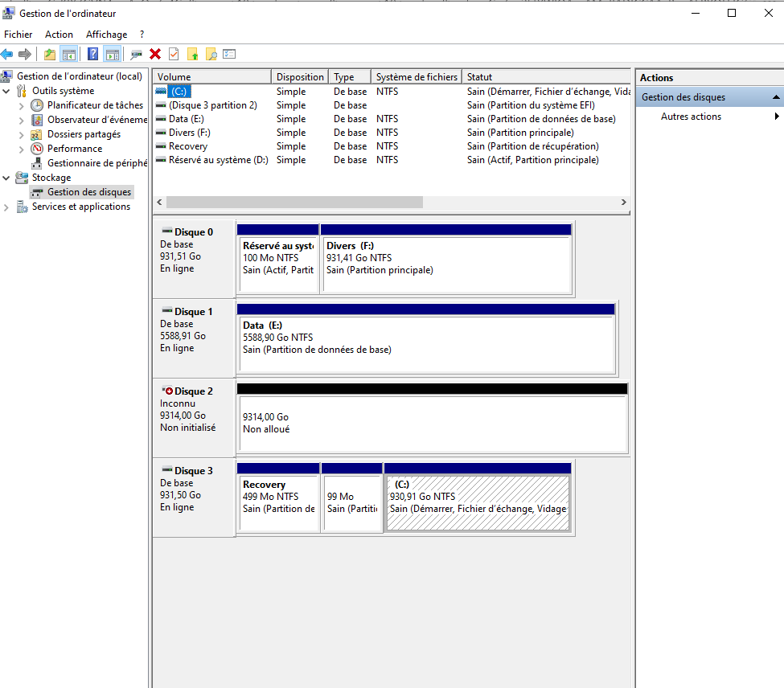Click the Gestionnaire de périphériques icon
Image resolution: width=784 pixels, height=688 pixels.
tap(36, 163)
